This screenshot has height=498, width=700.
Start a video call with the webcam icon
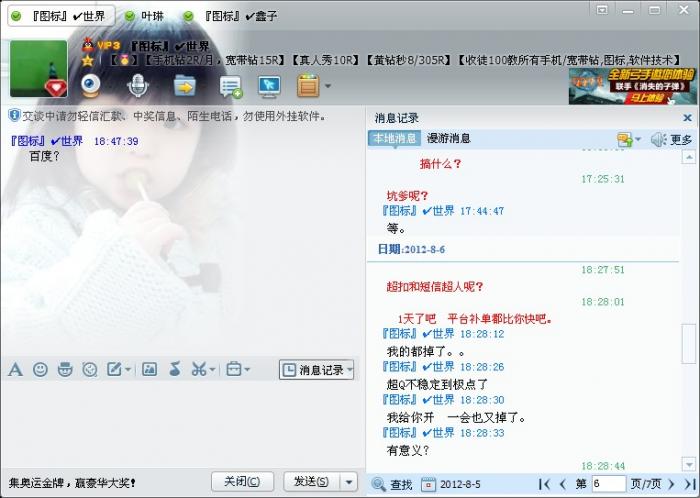91,85
